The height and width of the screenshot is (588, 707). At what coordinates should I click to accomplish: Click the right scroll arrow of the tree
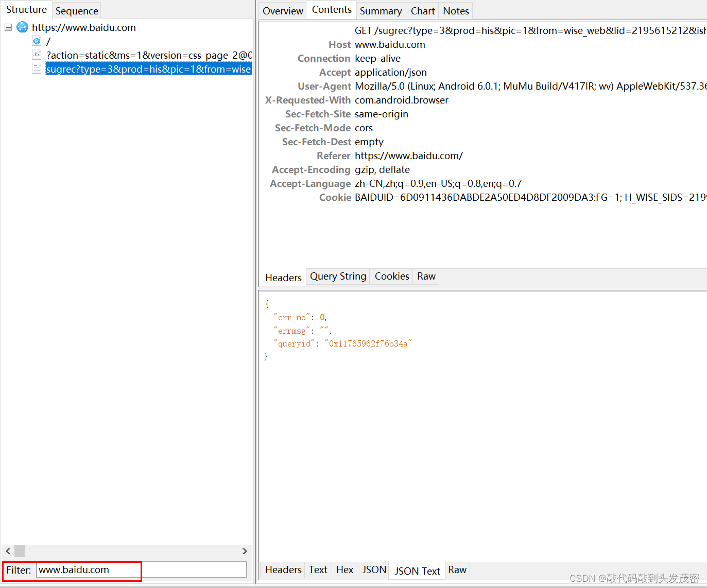pos(245,551)
